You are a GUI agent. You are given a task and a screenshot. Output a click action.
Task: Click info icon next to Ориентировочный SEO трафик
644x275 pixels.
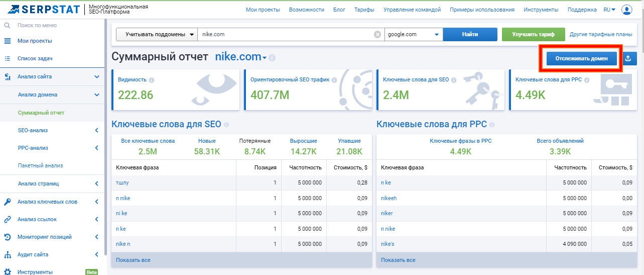pyautogui.click(x=334, y=80)
